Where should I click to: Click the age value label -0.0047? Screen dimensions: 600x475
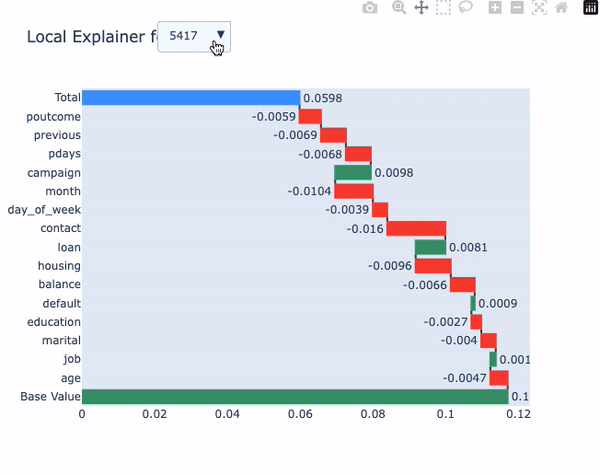point(465,378)
